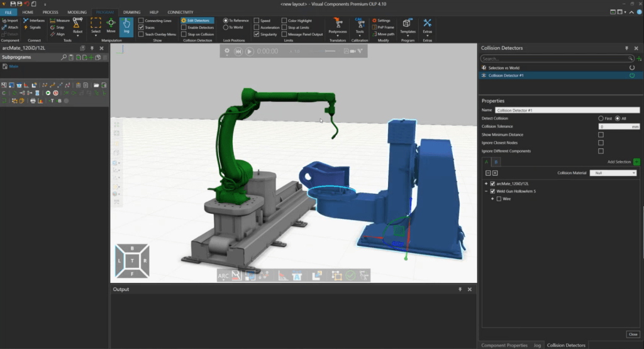The width and height of the screenshot is (644, 349).
Task: Enable the Show Minimum Distance checkbox
Action: point(601,135)
